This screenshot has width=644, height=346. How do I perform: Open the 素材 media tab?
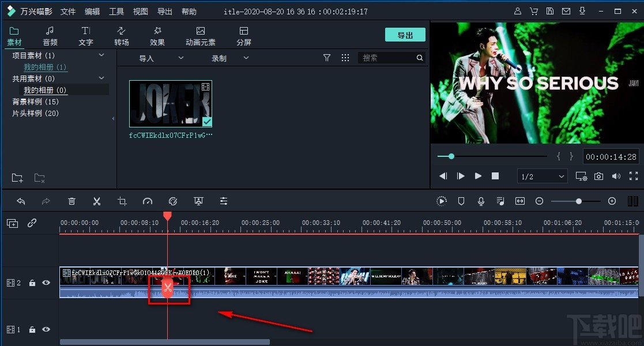pyautogui.click(x=14, y=36)
